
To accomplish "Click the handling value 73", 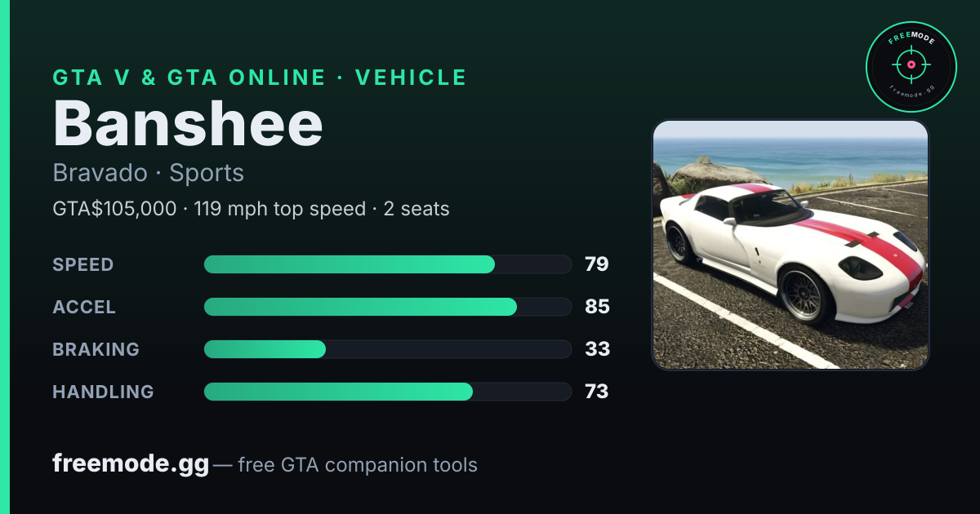I will pyautogui.click(x=597, y=392).
